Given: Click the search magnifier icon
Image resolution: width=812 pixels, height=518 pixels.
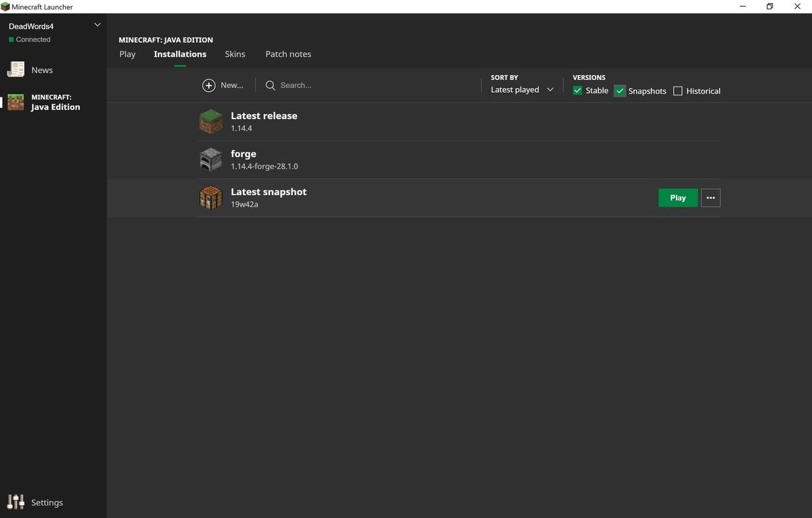Looking at the screenshot, I should [x=270, y=85].
